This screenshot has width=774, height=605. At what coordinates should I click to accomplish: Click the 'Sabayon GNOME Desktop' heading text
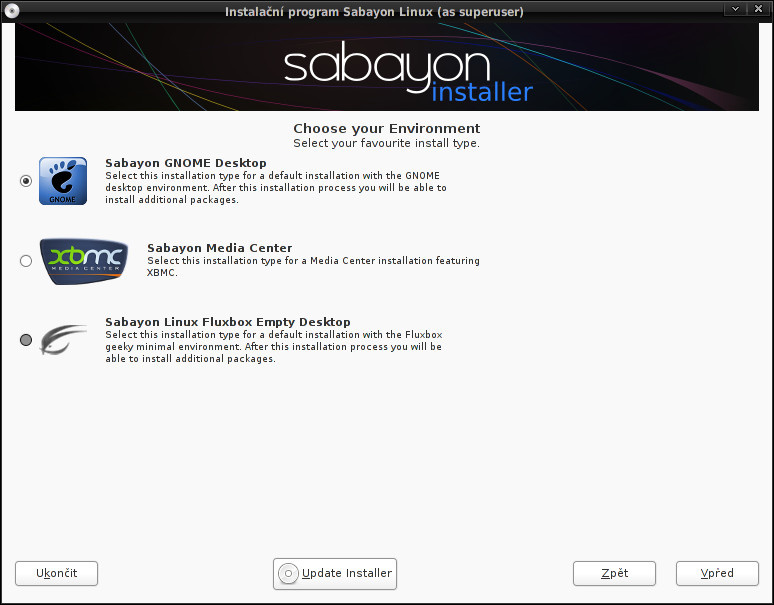pos(186,163)
